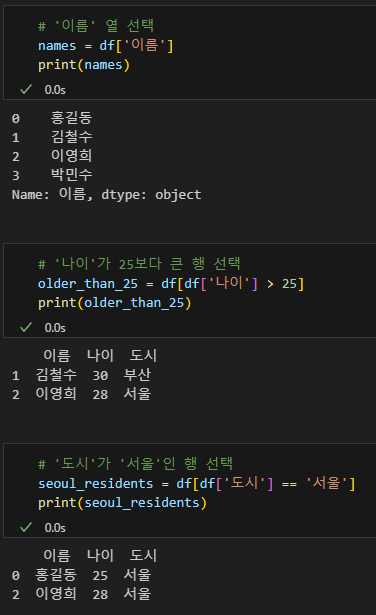The height and width of the screenshot is (615, 376).
Task: Click 이영희 in the seoul_residents output table
Action: (56, 594)
